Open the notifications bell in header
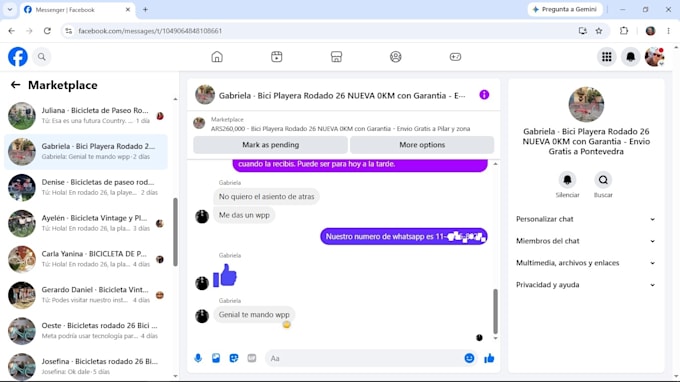Viewport: 680px width, 382px height. click(631, 57)
